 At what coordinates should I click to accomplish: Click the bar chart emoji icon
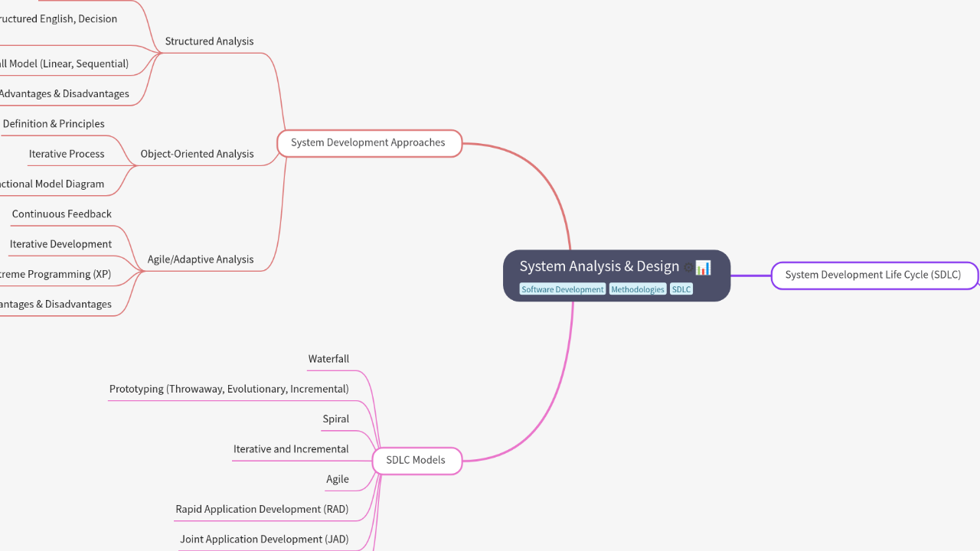tap(703, 268)
